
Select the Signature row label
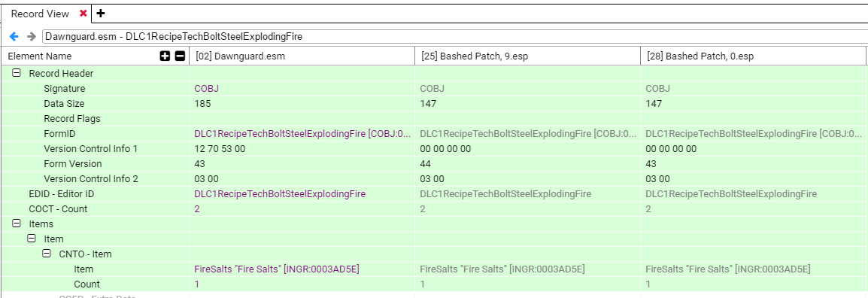pyautogui.click(x=64, y=89)
